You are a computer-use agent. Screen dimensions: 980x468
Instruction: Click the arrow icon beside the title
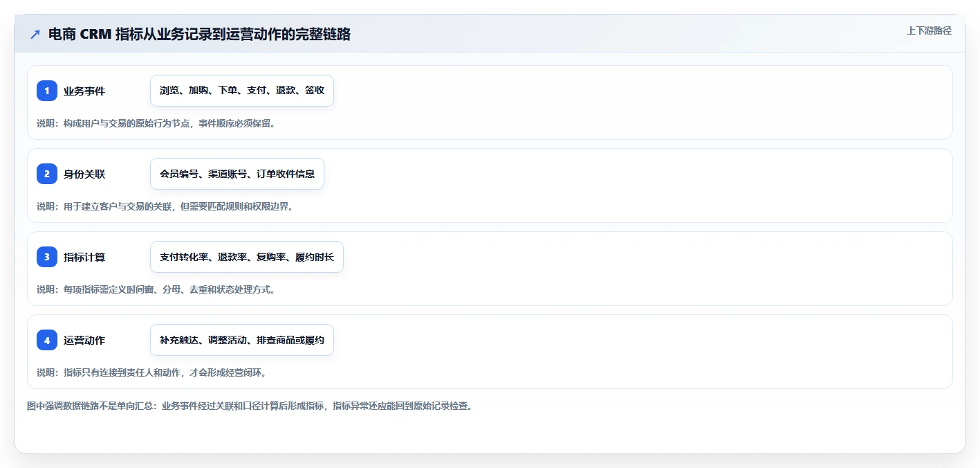tap(35, 34)
